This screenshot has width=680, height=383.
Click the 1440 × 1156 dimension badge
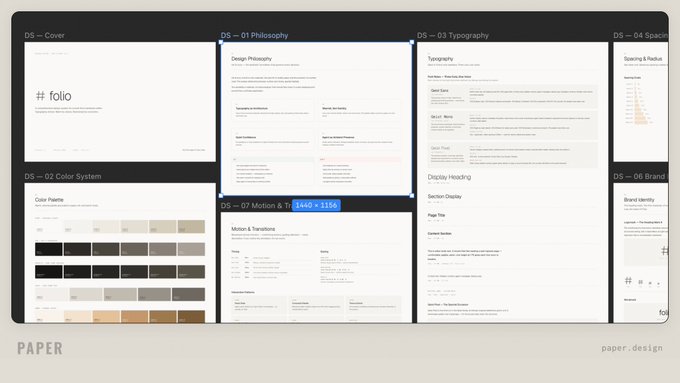[x=316, y=205]
